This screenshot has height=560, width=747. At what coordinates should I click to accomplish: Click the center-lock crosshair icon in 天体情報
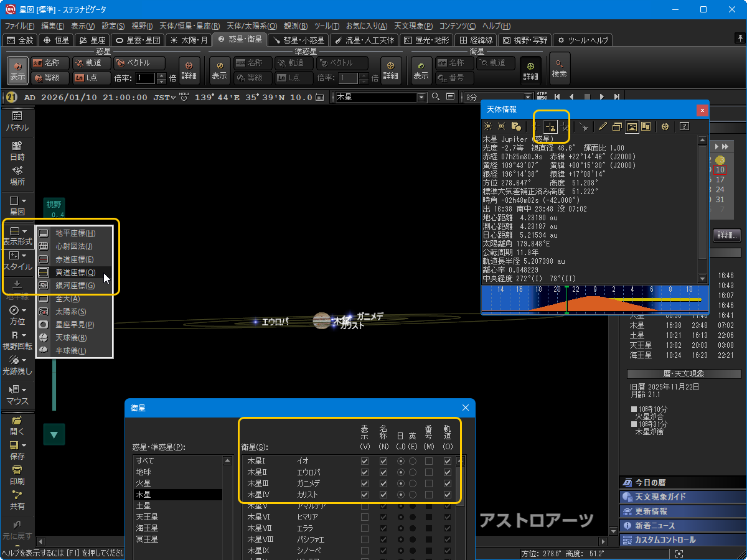point(551,126)
